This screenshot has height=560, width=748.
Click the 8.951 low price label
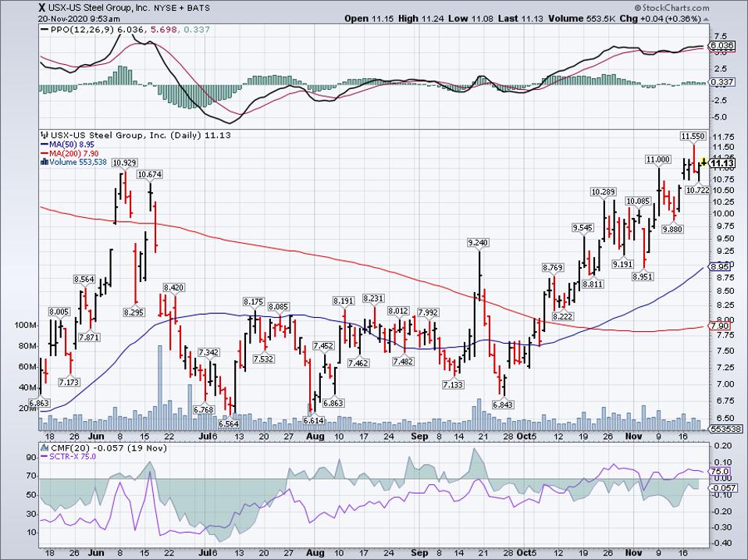tap(643, 276)
